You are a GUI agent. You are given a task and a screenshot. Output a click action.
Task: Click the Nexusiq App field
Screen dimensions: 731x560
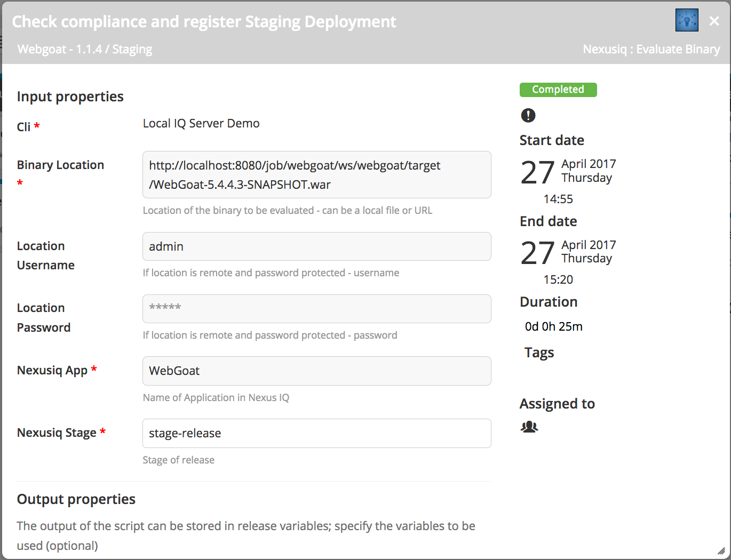[317, 371]
